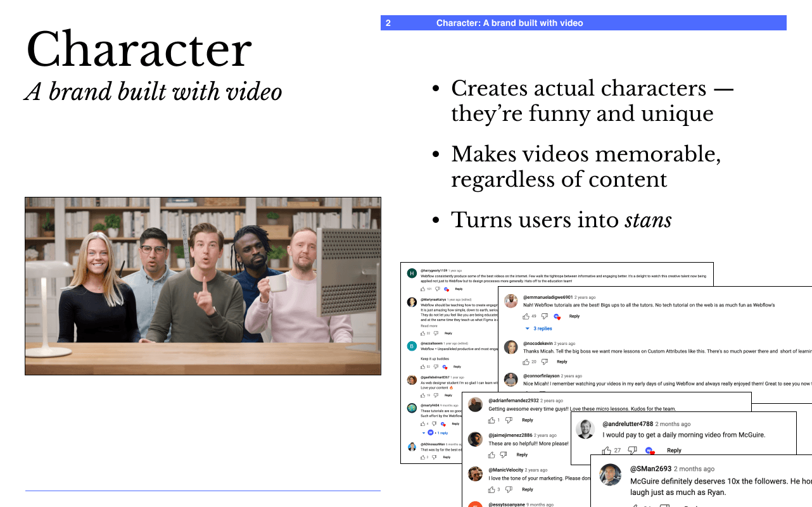Click the @andrelutter4788 username
The height and width of the screenshot is (507, 812).
[628, 424]
